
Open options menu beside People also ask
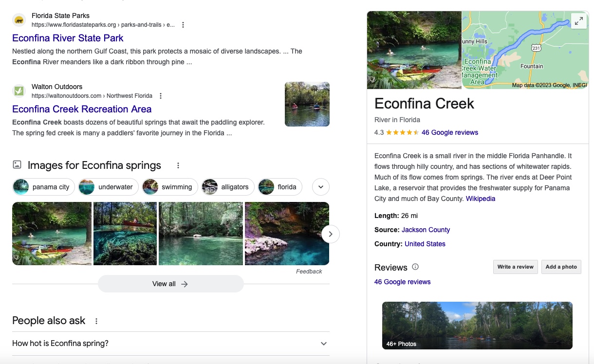(x=96, y=321)
